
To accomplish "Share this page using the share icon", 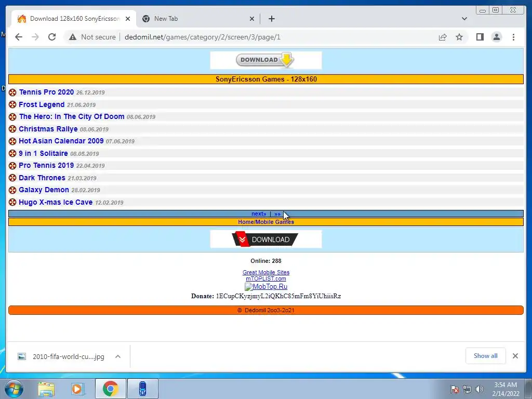I will [x=443, y=37].
